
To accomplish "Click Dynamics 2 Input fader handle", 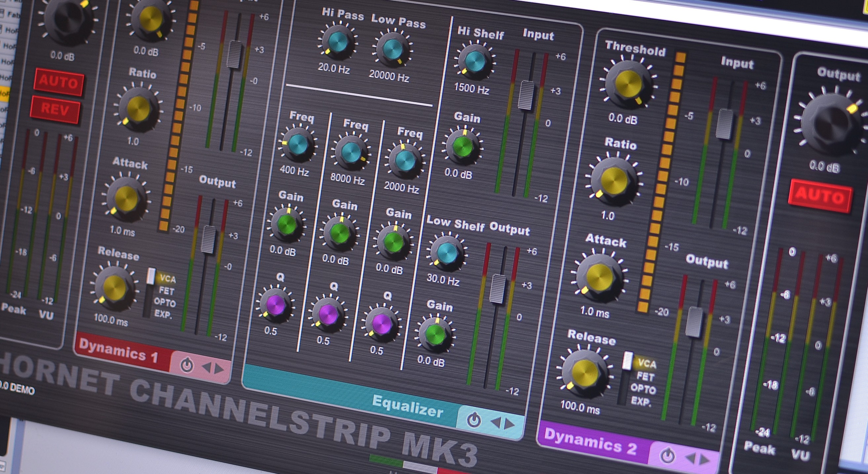I will click(x=725, y=124).
